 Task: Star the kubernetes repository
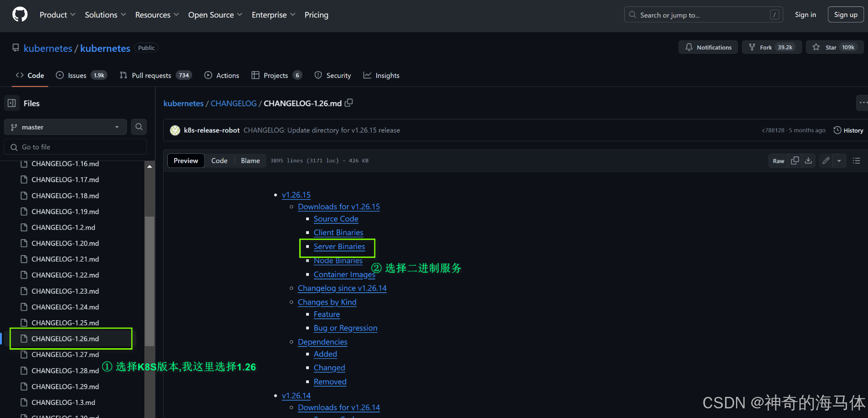(x=835, y=47)
